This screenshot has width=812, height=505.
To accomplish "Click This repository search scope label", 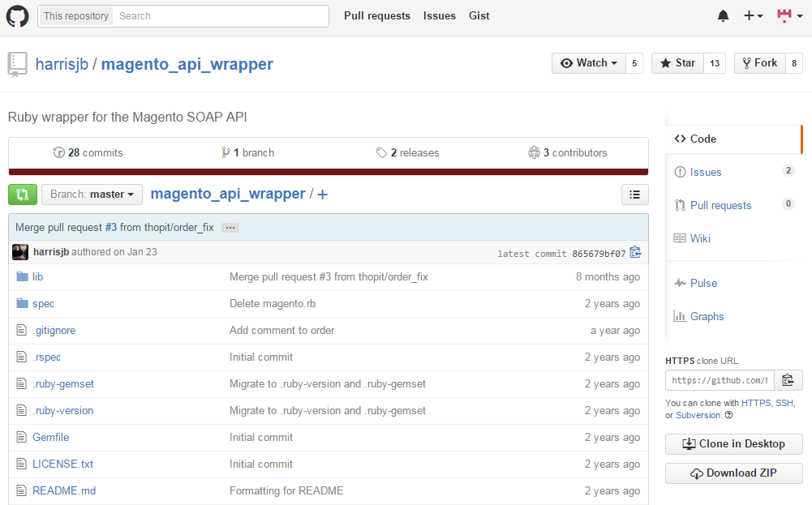I will click(x=76, y=16).
